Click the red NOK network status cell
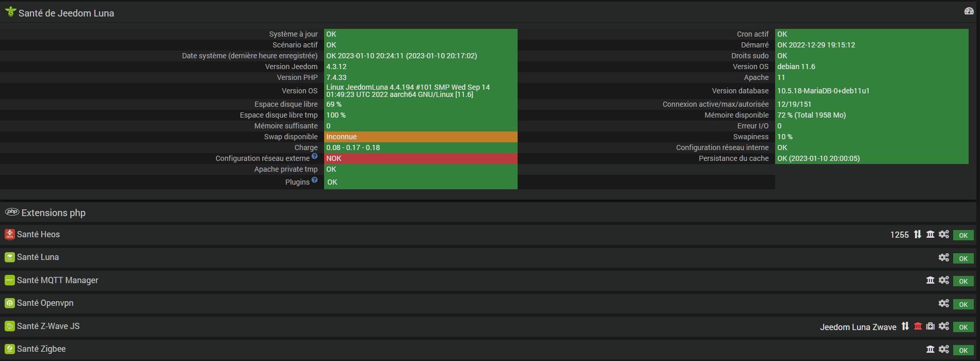This screenshot has width=980, height=361. tap(421, 158)
